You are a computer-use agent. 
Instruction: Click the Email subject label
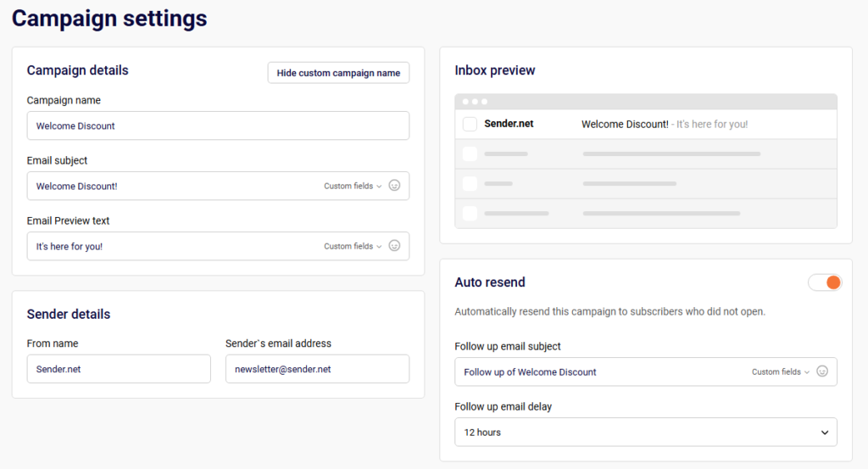tap(57, 160)
